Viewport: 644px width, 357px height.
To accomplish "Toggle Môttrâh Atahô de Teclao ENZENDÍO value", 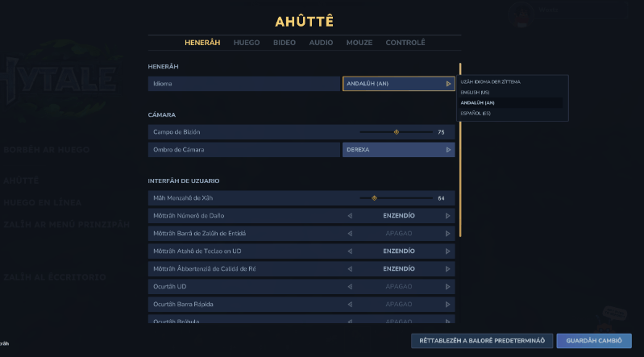I will [398, 251].
